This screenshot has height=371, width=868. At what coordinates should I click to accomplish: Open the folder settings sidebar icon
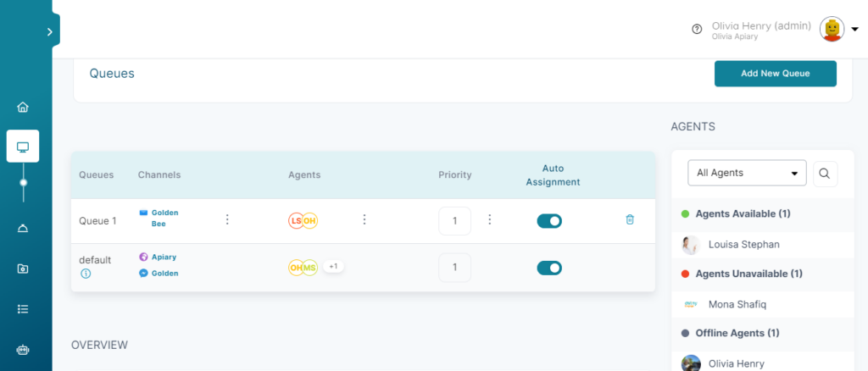tap(23, 269)
